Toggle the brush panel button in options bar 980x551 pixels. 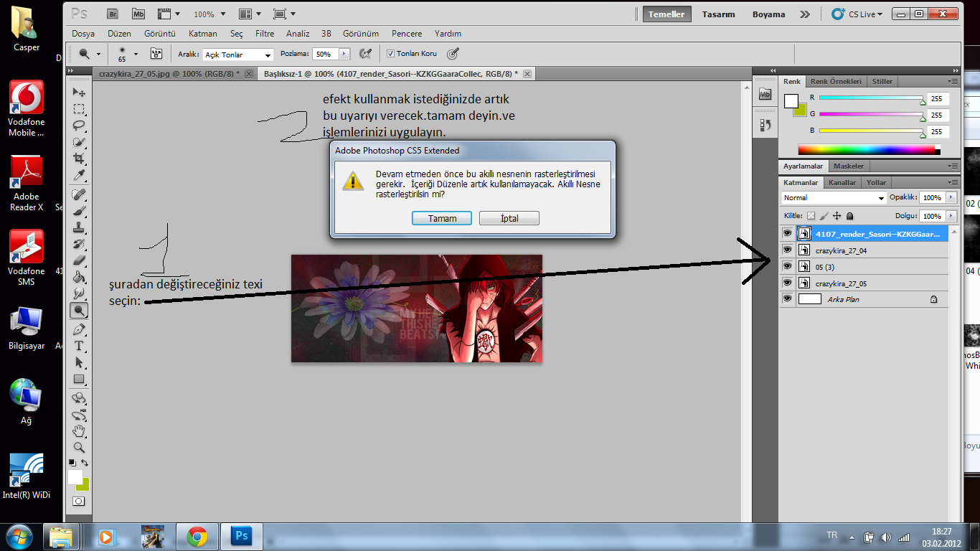(x=156, y=54)
